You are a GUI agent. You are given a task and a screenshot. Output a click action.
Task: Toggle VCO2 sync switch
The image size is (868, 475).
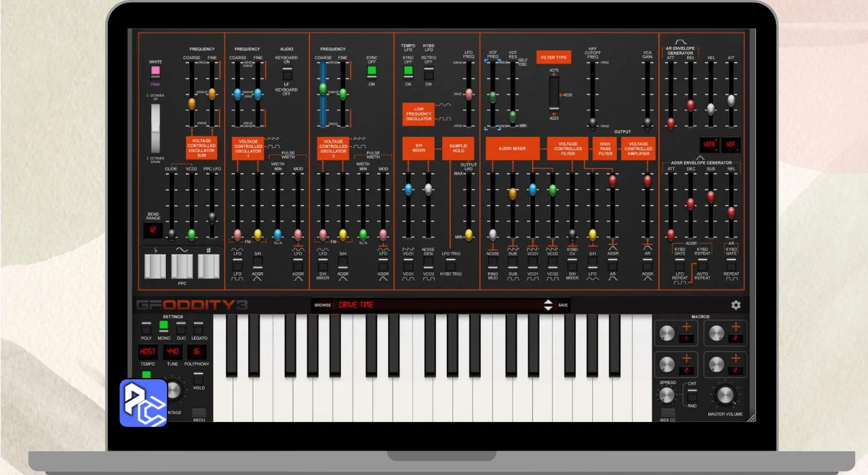pos(372,72)
